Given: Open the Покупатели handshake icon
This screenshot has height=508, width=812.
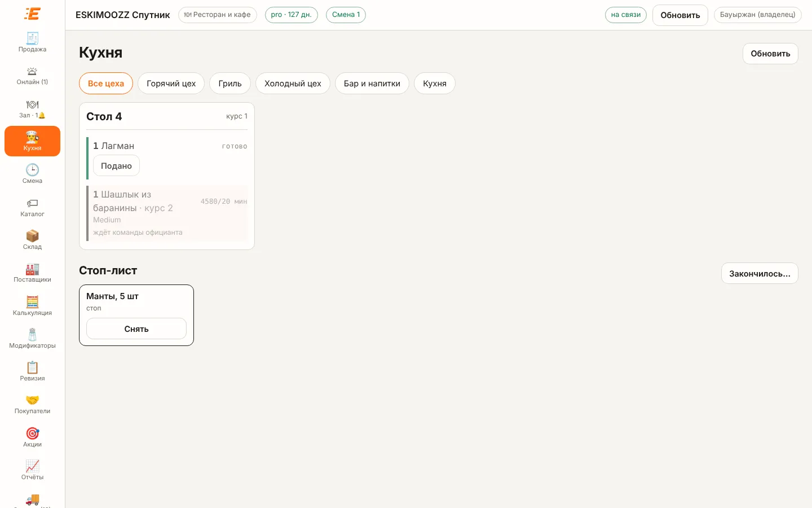Looking at the screenshot, I should tap(32, 400).
